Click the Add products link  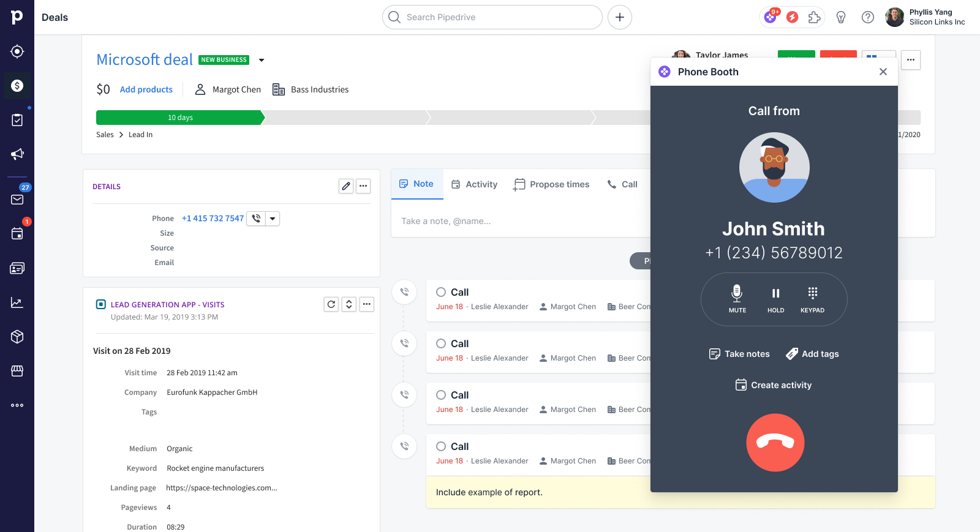click(146, 89)
